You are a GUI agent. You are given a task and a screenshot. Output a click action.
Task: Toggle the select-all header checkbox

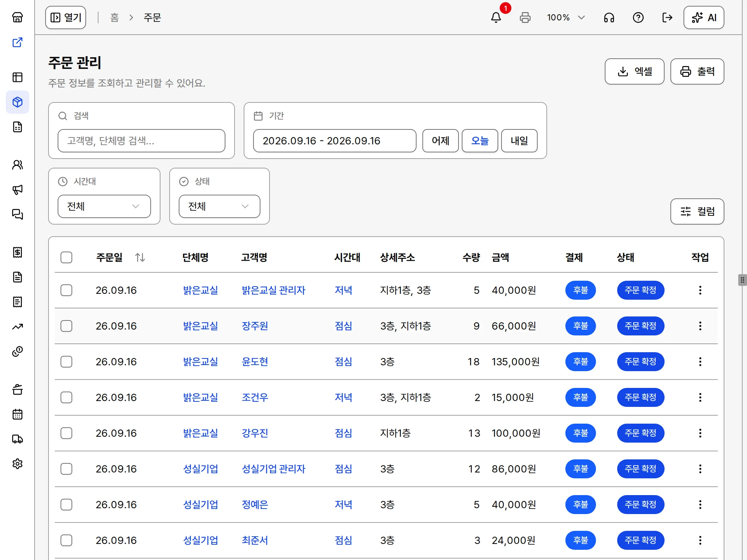coord(66,257)
